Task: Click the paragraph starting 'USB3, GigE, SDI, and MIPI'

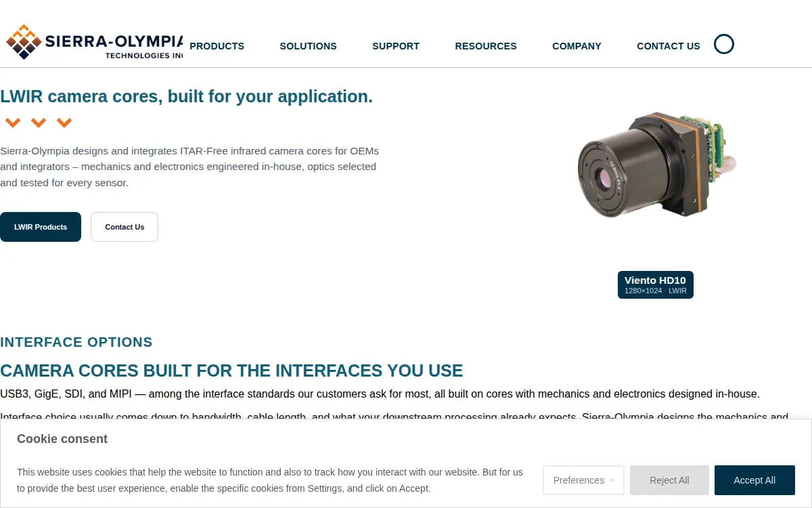Action: tap(380, 394)
